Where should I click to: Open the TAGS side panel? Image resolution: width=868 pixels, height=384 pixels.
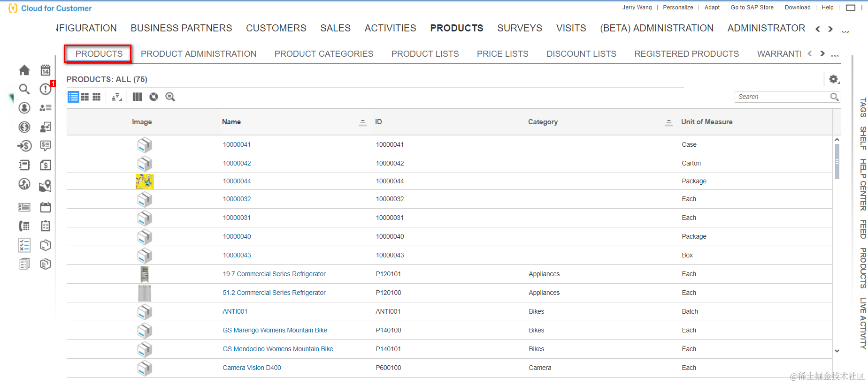click(863, 107)
